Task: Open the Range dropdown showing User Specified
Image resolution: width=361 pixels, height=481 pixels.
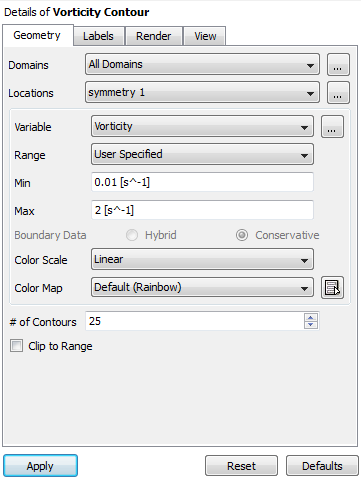Action: [x=202, y=154]
